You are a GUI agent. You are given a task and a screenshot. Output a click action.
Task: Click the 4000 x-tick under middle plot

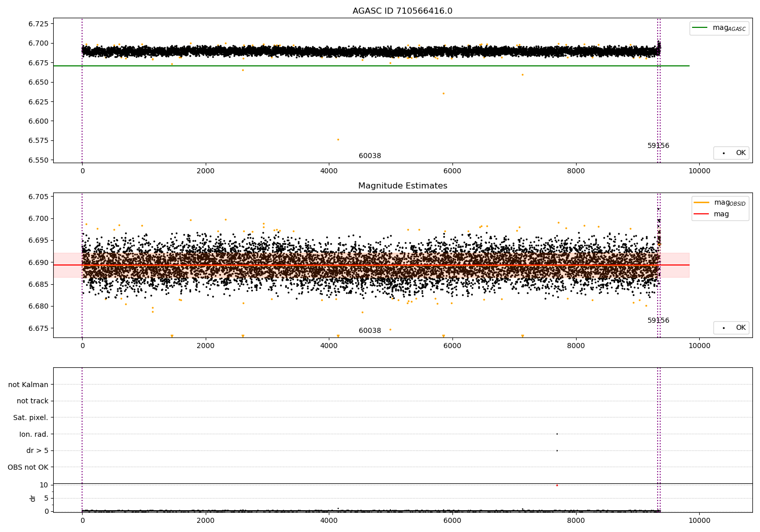[329, 346]
